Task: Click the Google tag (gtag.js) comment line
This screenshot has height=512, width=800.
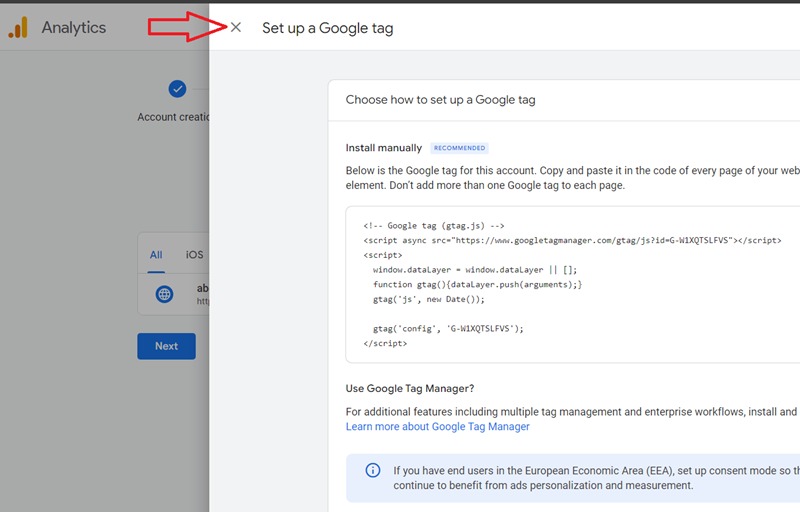Action: 434,225
